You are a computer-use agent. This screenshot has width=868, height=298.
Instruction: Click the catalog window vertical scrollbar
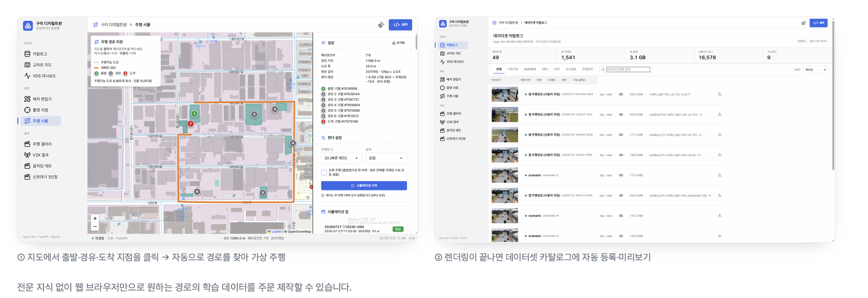833,95
